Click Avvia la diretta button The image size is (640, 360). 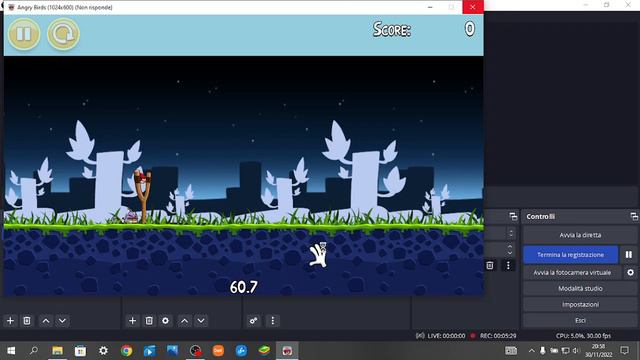[580, 235]
